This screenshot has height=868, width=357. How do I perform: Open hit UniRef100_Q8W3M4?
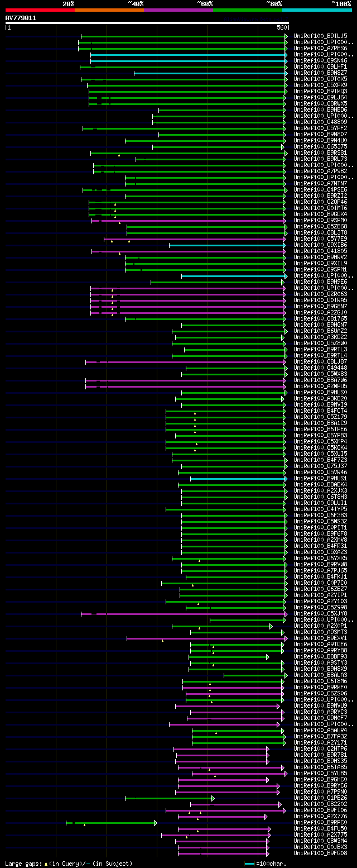coord(320,841)
